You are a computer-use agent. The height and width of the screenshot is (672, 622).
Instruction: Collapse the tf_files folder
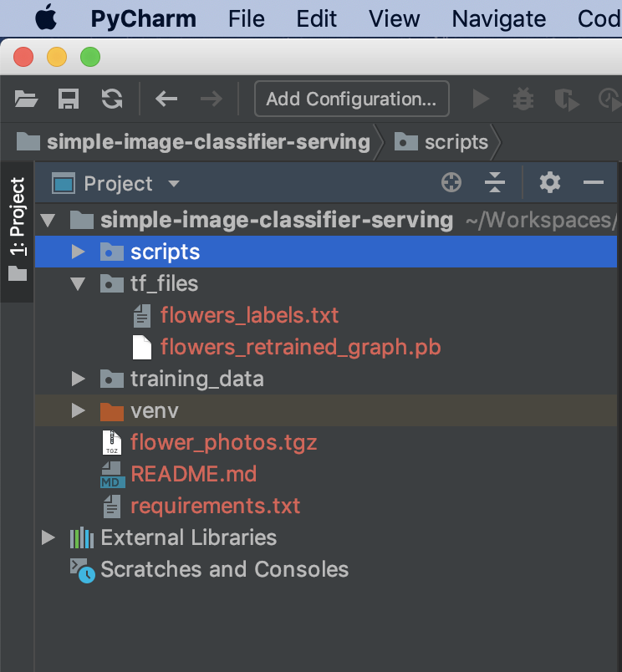pyautogui.click(x=79, y=283)
